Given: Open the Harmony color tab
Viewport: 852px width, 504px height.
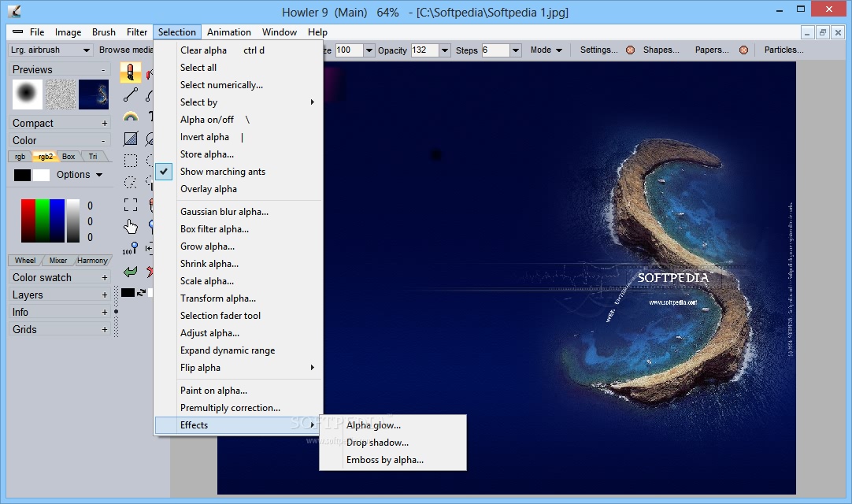Looking at the screenshot, I should click(92, 261).
